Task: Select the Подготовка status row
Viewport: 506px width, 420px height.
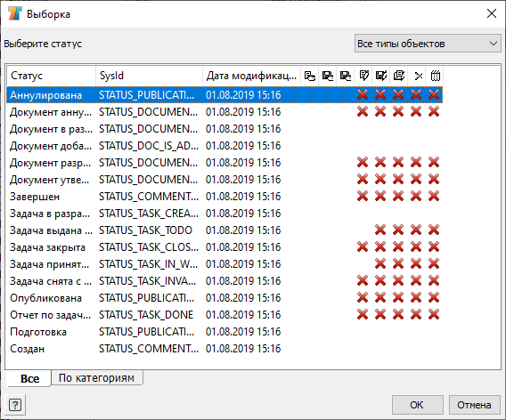Action: [x=224, y=332]
